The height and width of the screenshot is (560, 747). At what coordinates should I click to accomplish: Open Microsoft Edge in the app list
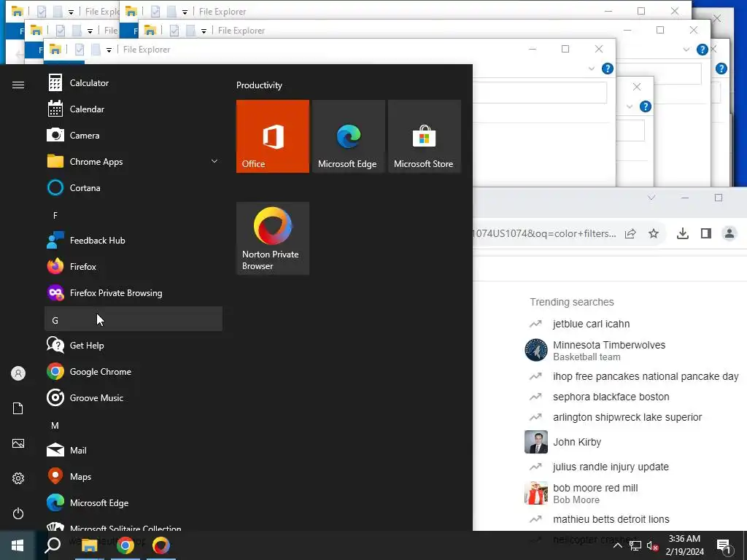(133, 503)
